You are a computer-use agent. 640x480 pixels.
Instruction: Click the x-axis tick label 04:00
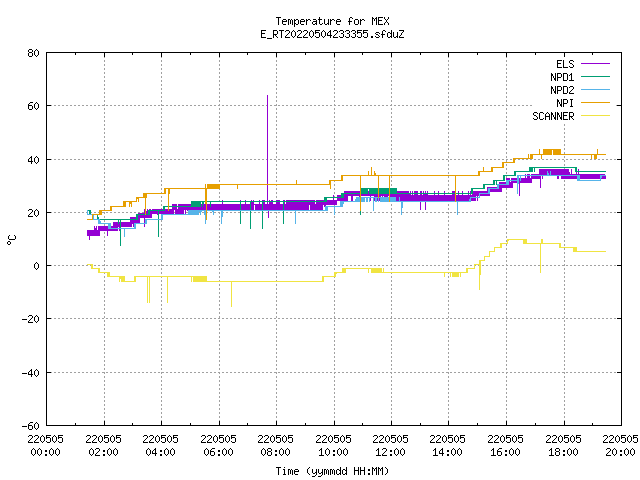click(x=161, y=452)
